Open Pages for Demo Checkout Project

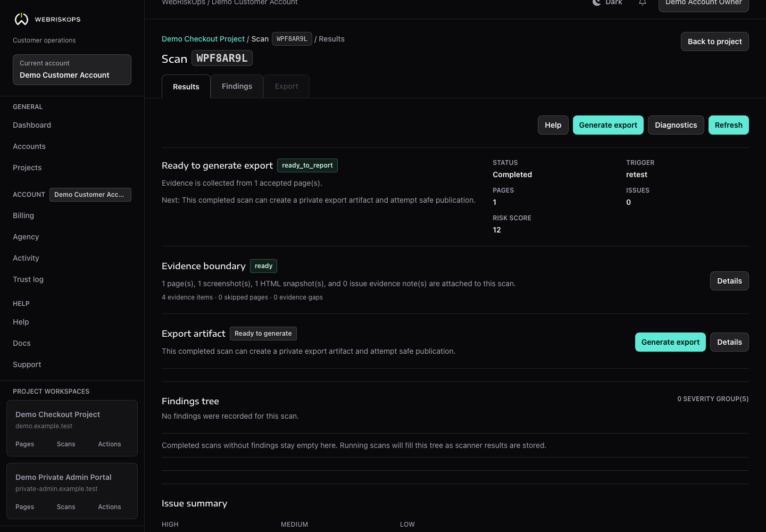24,444
